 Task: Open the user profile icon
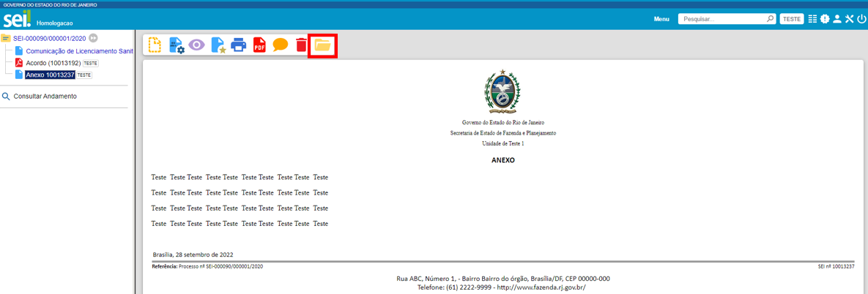837,19
